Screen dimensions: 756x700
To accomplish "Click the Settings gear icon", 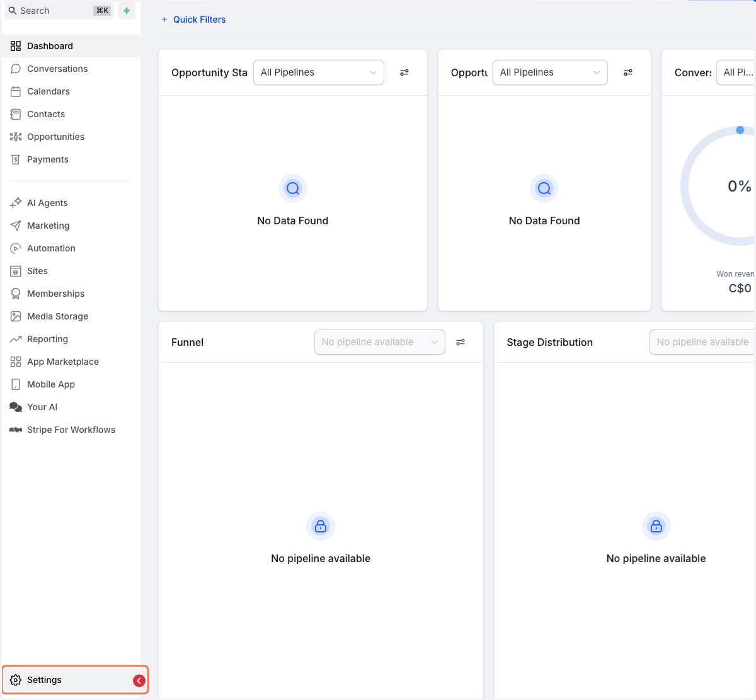I will coord(16,680).
